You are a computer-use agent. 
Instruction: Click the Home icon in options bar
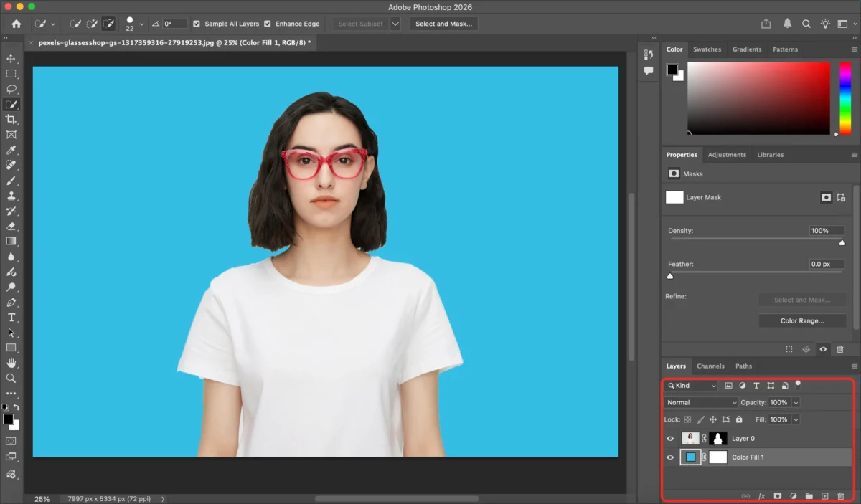coord(17,24)
